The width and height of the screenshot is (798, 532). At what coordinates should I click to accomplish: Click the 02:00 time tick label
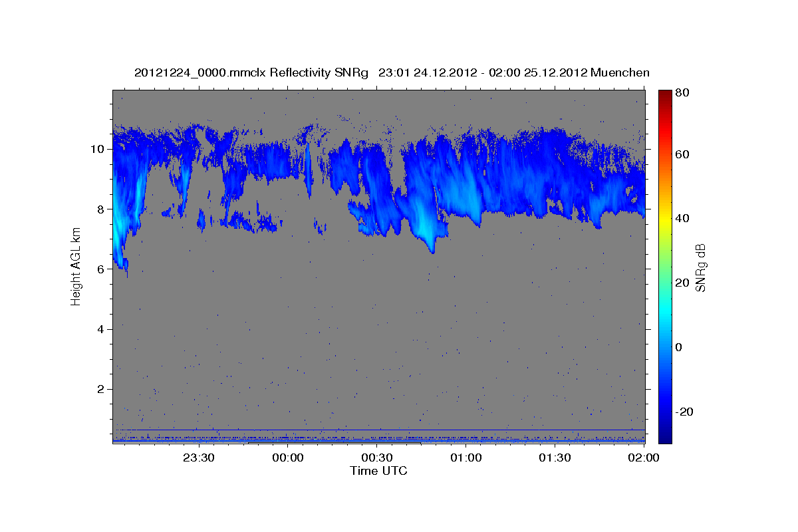644,458
